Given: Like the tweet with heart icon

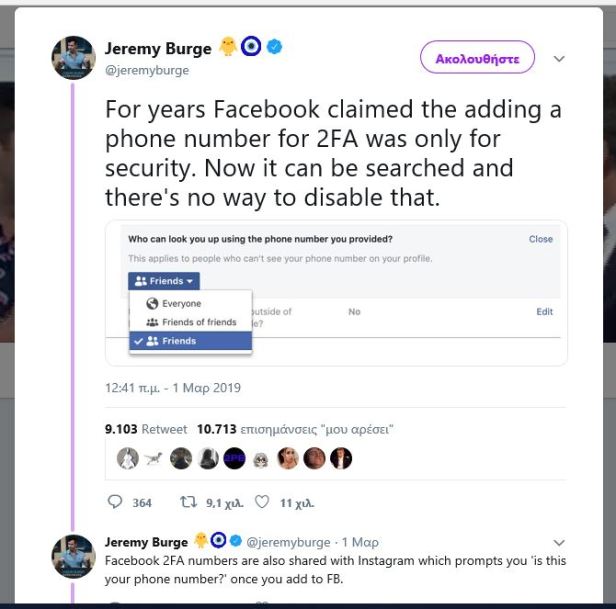Looking at the screenshot, I should pos(262,502).
